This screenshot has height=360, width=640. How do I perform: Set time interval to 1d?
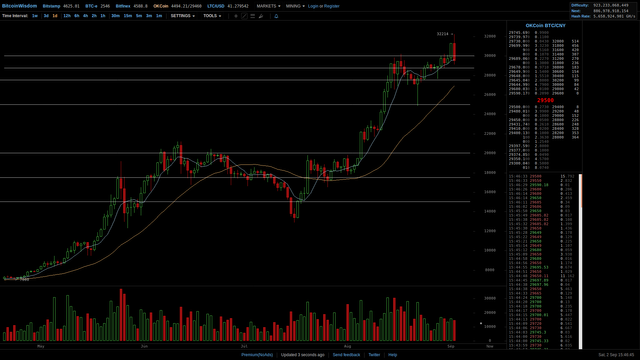click(x=55, y=16)
